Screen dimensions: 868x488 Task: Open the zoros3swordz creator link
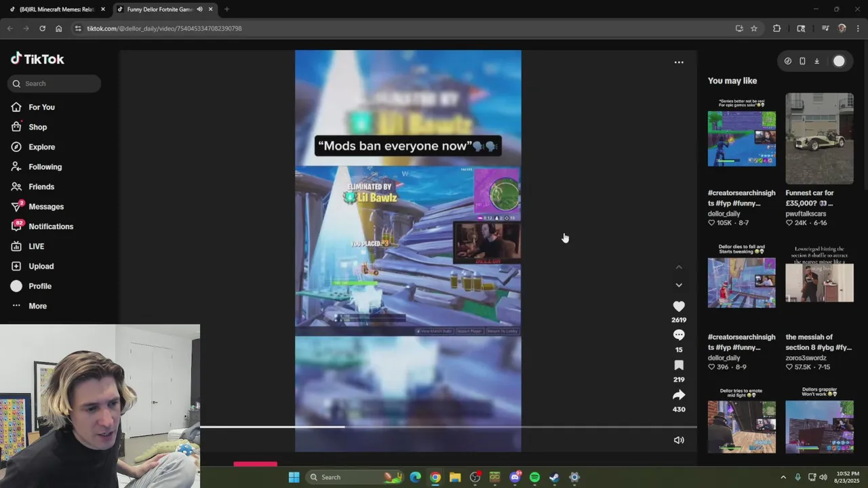tap(806, 358)
